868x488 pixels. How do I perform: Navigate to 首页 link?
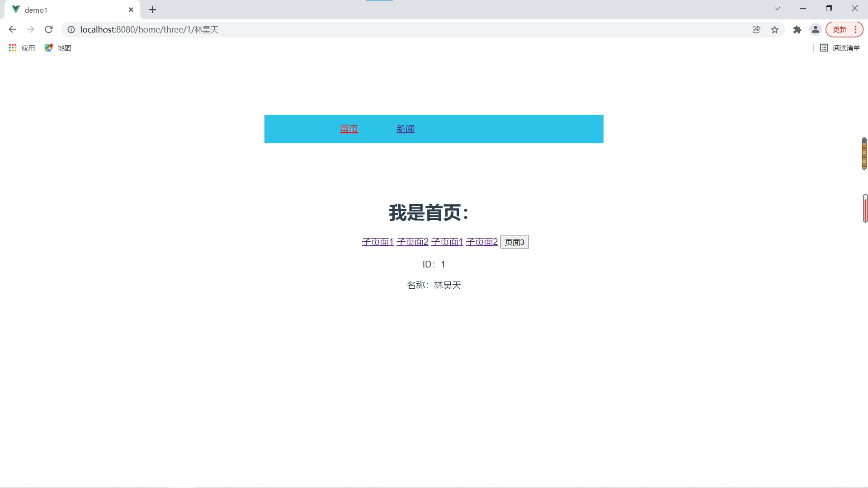pyautogui.click(x=349, y=129)
